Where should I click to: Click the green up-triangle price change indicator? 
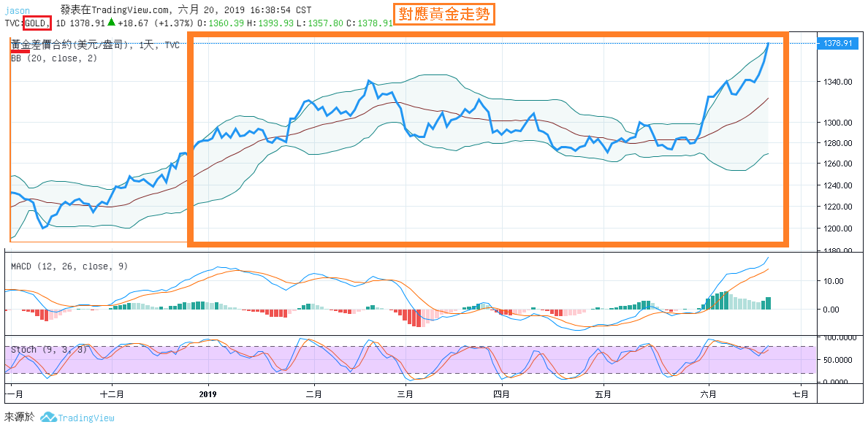pos(111,23)
